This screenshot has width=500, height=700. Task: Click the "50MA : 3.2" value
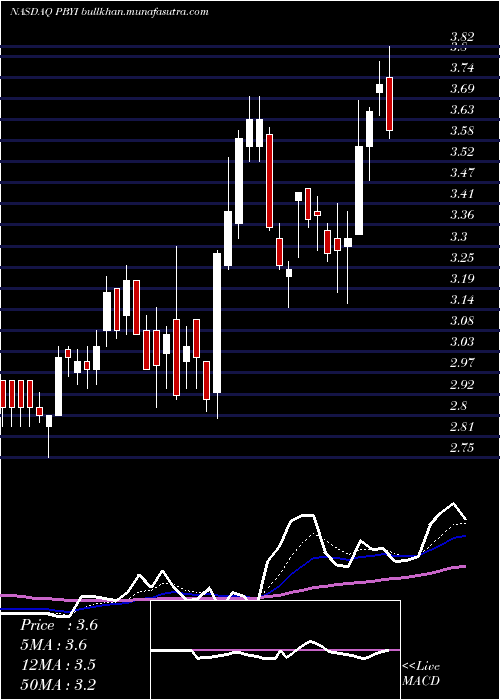click(58, 685)
